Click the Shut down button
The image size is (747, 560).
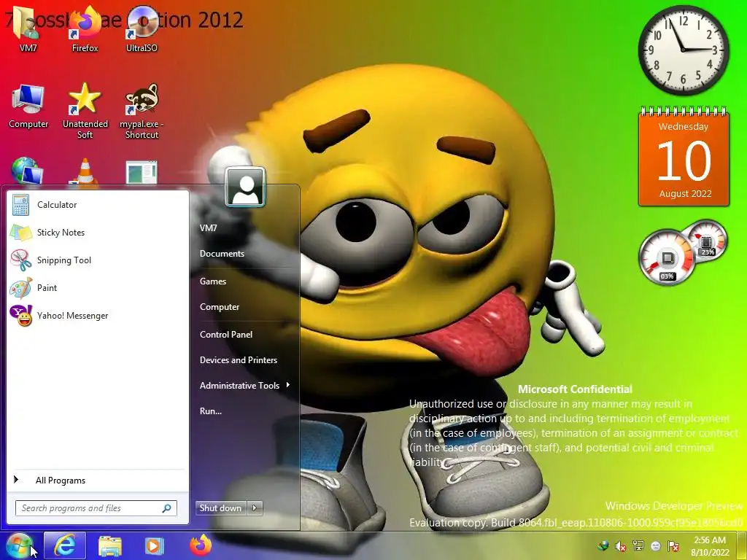click(220, 508)
